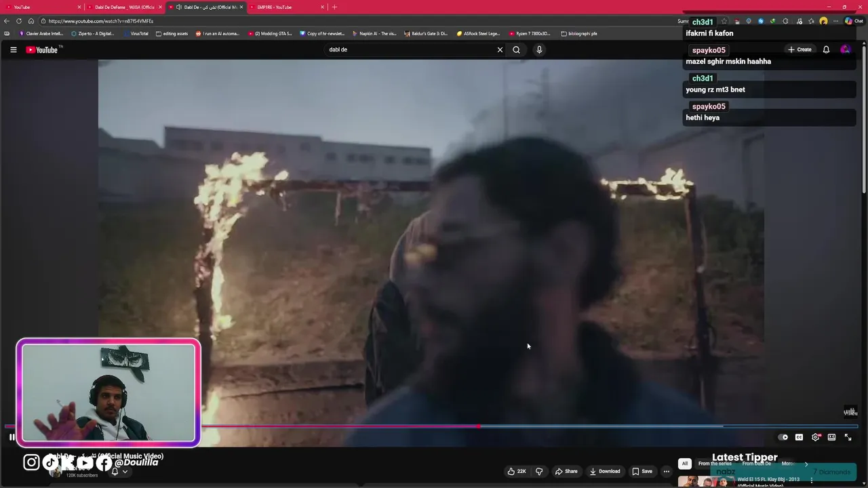The height and width of the screenshot is (488, 868).
Task: Open browser Copilot Chat button
Action: [853, 21]
